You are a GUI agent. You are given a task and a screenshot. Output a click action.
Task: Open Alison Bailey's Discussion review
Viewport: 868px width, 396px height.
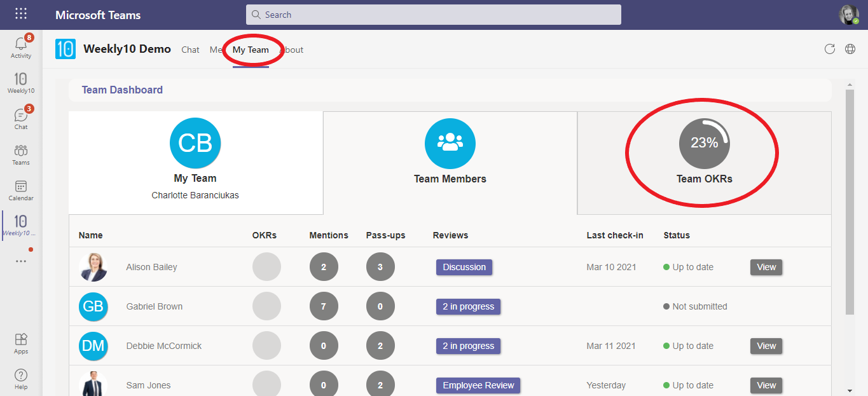(x=464, y=267)
